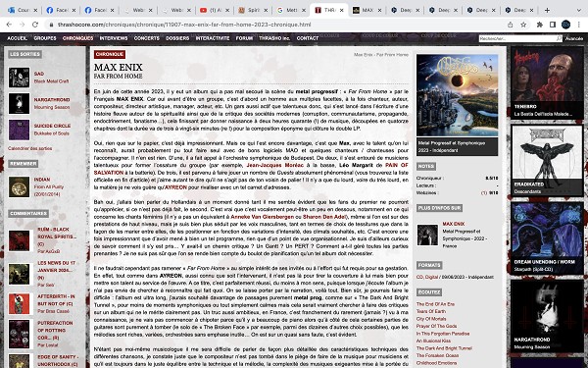Play track Prayer Of The Gods
This screenshot has height=368, width=588.
pos(436,326)
